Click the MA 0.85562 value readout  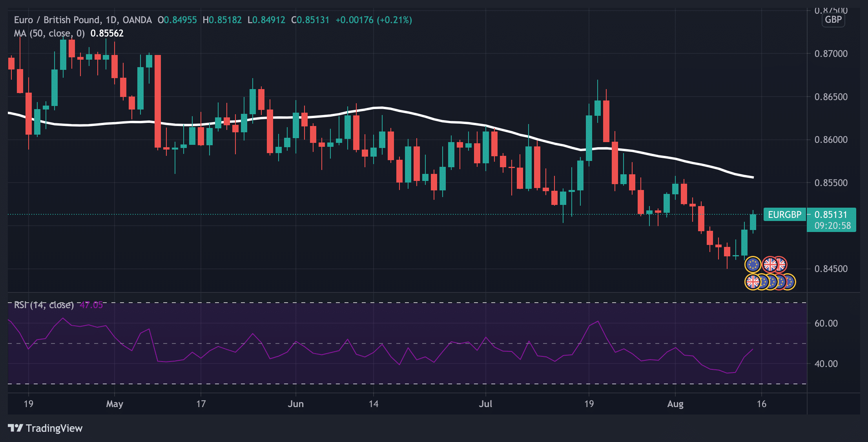coord(108,33)
